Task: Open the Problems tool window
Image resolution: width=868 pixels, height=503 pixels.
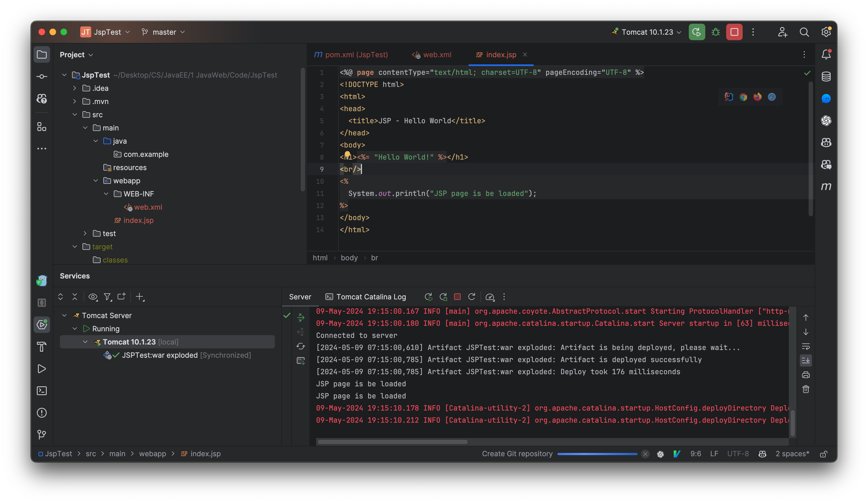Action: (42, 413)
